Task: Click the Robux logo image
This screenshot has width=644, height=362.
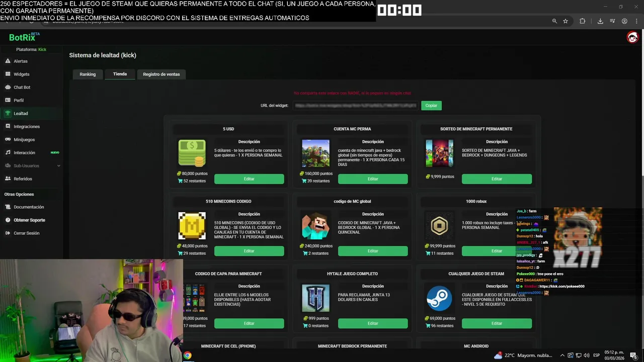Action: [439, 226]
